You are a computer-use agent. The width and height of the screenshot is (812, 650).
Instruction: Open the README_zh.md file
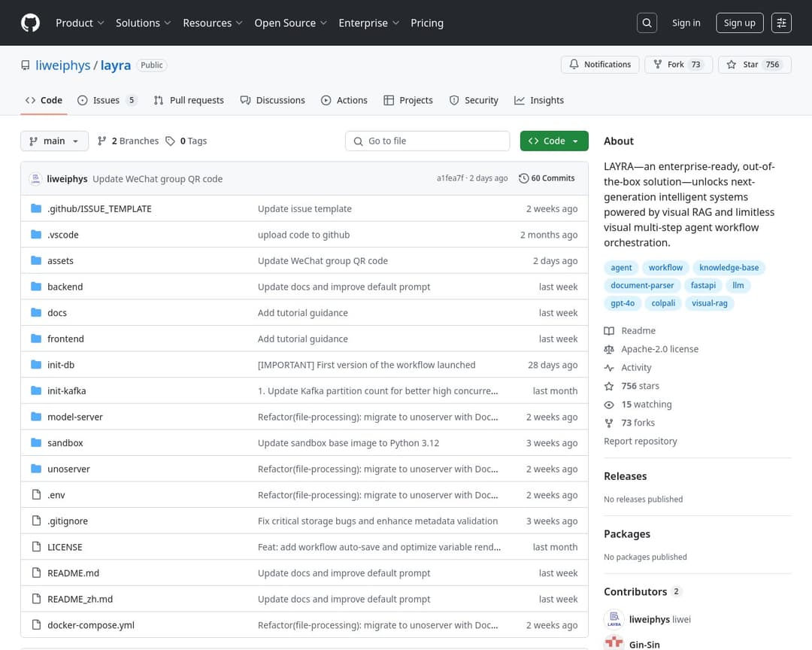80,599
